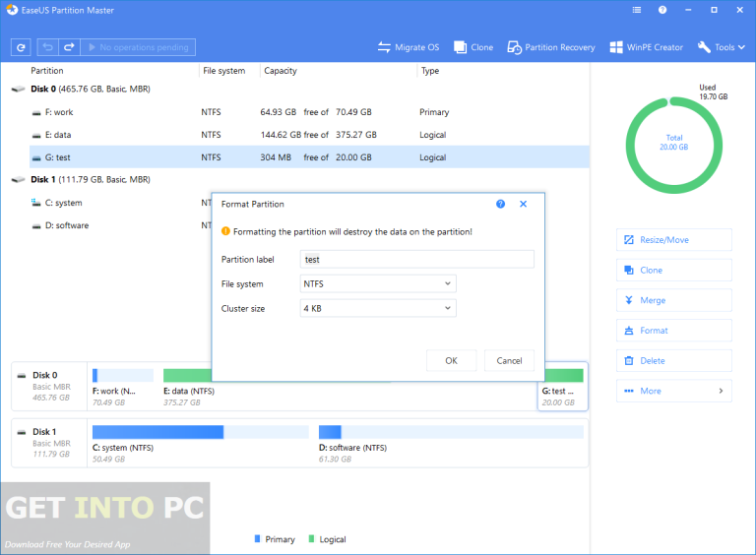Open the menu list icon in title bar
The width and height of the screenshot is (756, 555).
(637, 10)
